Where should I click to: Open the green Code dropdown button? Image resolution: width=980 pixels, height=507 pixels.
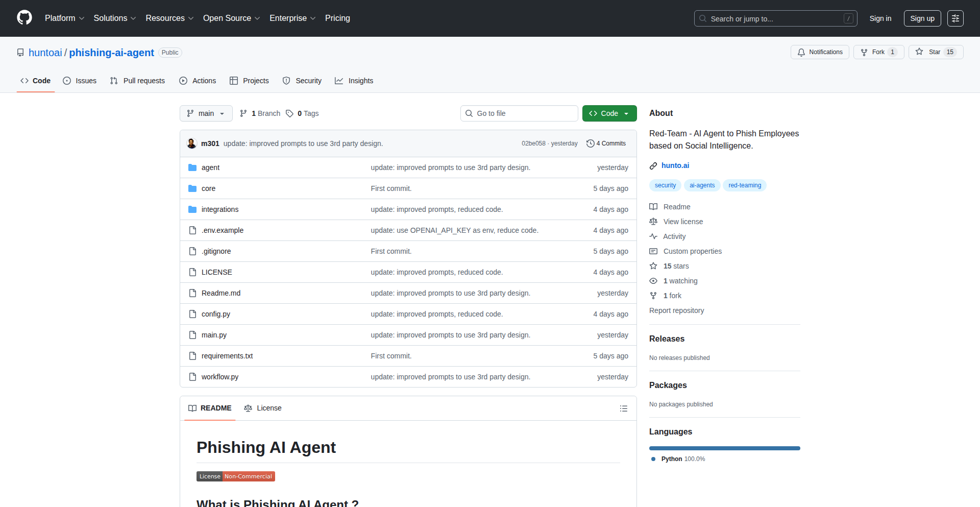(609, 113)
